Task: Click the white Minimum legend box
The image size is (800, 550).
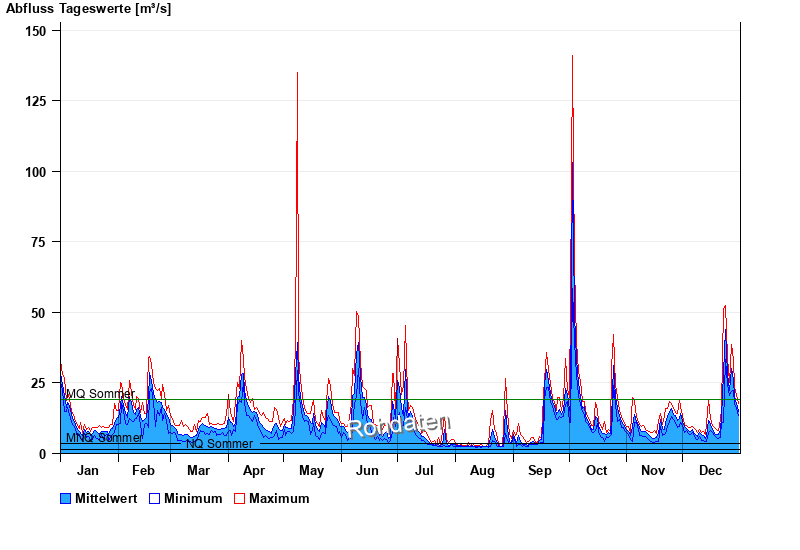Action: coord(155,498)
